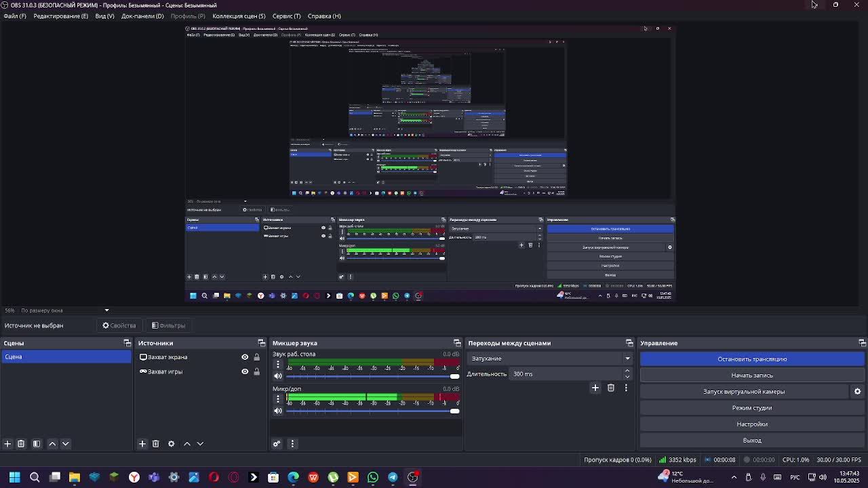Toggle visibility of Захват игры source
Viewport: 868px width, 488px height.
(245, 371)
